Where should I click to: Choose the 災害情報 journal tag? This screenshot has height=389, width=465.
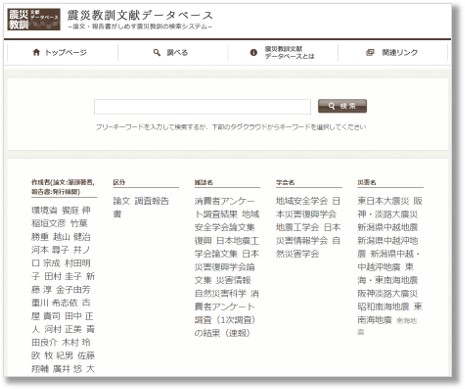[x=233, y=280]
